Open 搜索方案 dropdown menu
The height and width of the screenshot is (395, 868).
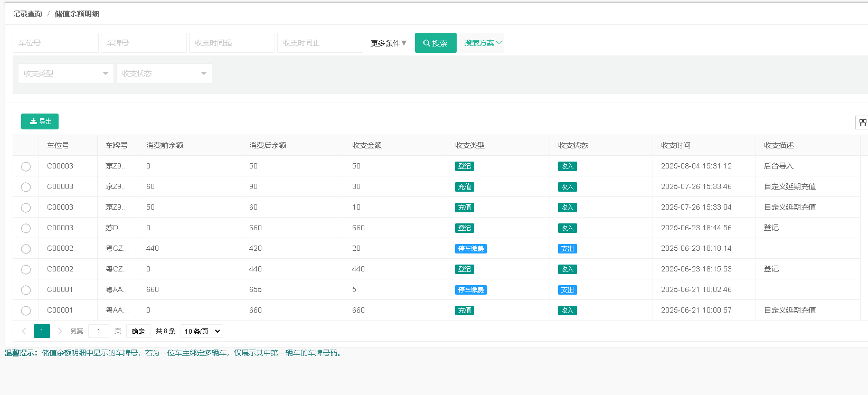click(x=483, y=43)
